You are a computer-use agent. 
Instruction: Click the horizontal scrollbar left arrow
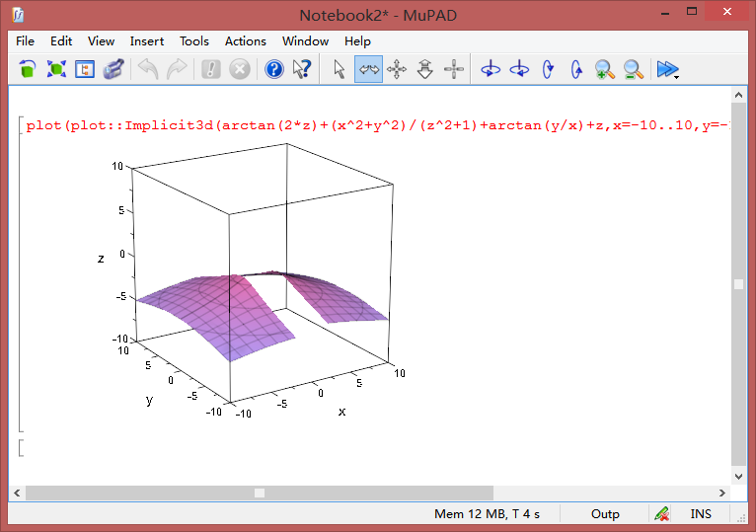pos(17,493)
